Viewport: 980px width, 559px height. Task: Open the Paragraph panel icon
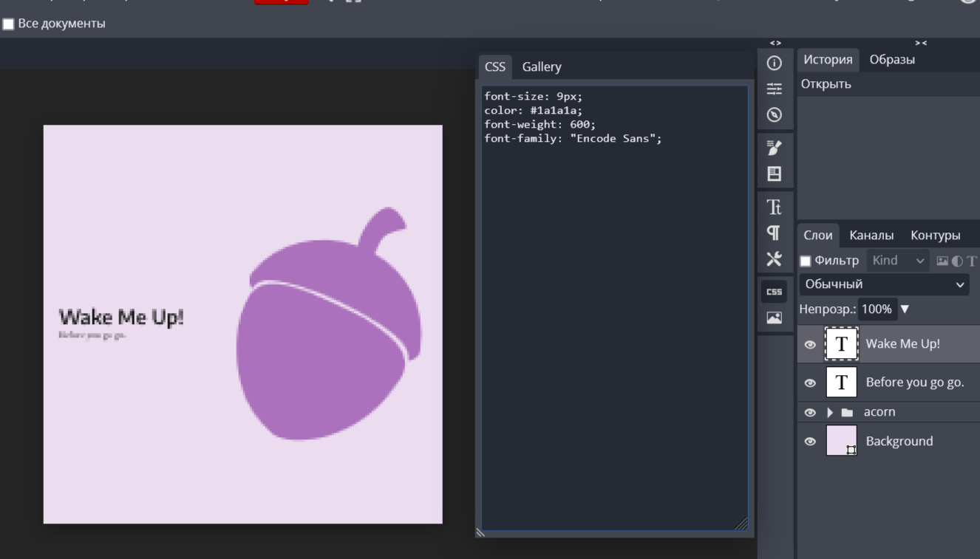774,233
